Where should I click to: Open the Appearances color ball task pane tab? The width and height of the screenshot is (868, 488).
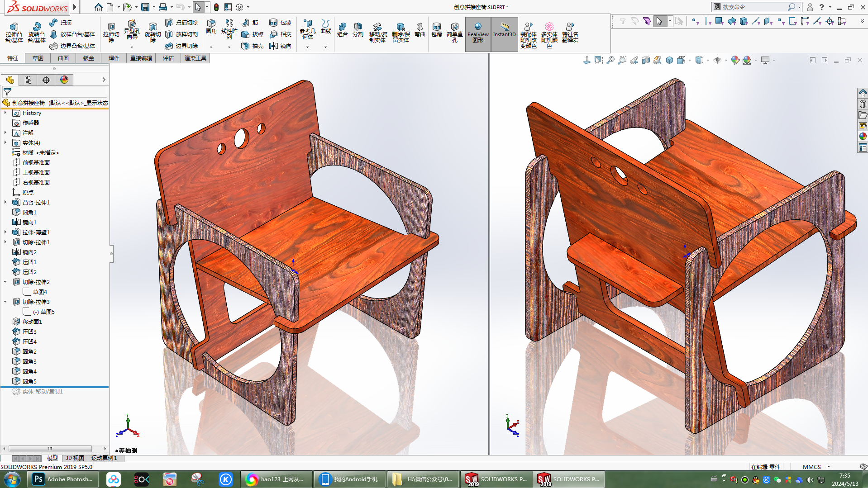coord(863,137)
